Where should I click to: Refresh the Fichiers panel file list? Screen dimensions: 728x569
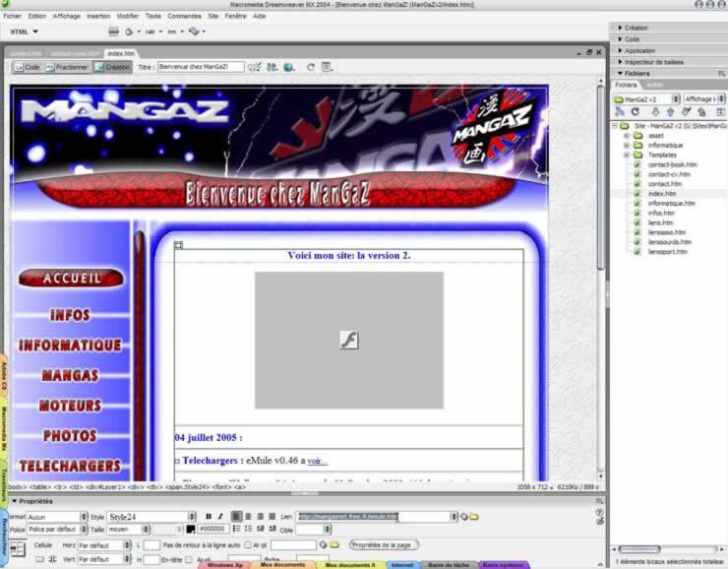(x=636, y=112)
